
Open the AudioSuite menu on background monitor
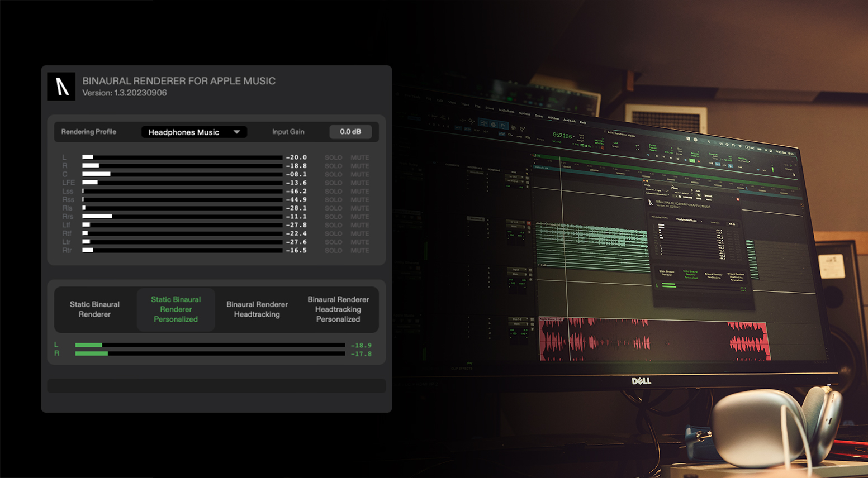(506, 111)
